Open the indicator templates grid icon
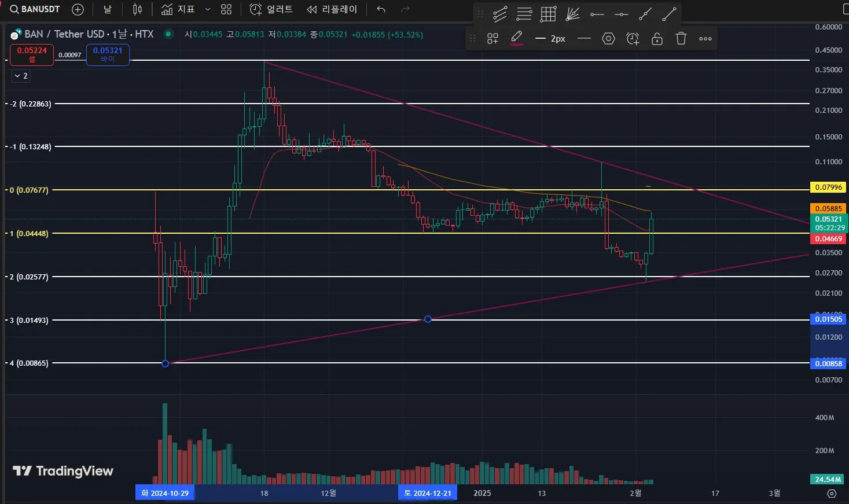The height and width of the screenshot is (504, 849). pyautogui.click(x=226, y=9)
